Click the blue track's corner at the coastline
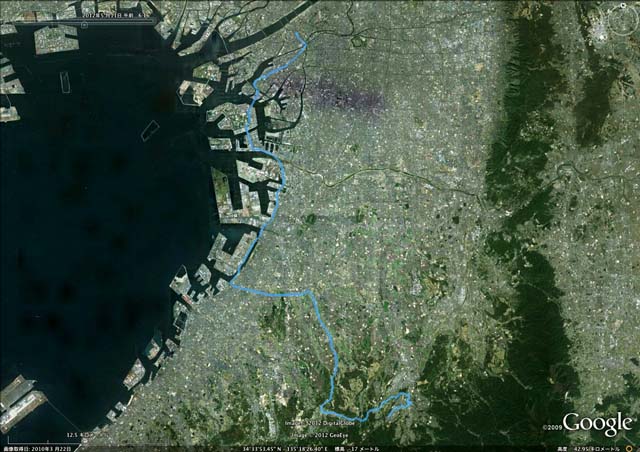 pos(231,283)
